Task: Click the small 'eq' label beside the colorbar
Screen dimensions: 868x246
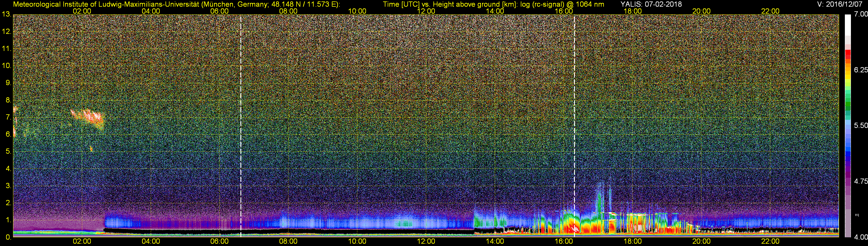Action: click(857, 215)
